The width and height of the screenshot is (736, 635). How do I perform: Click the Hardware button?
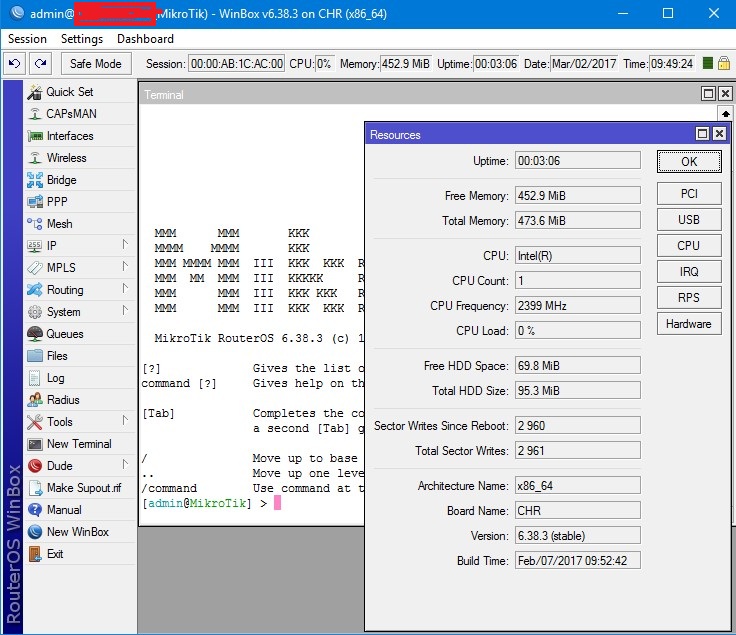[689, 324]
